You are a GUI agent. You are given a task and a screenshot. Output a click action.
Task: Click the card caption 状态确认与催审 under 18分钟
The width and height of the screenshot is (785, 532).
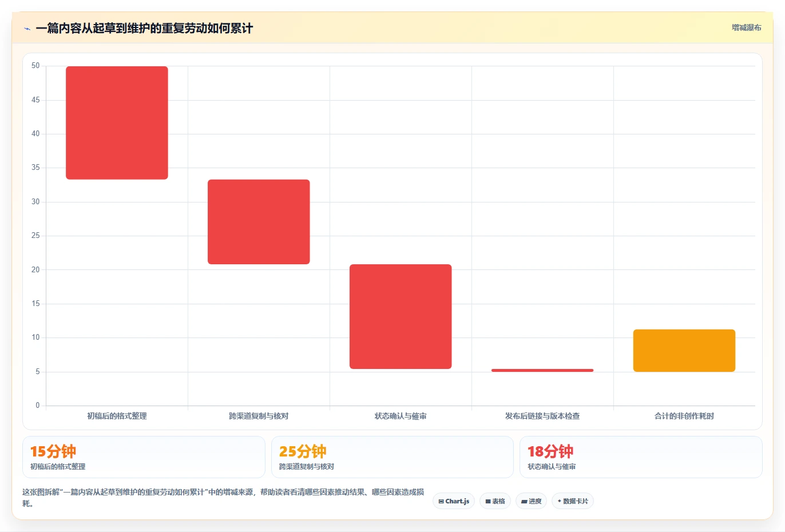[552, 467]
